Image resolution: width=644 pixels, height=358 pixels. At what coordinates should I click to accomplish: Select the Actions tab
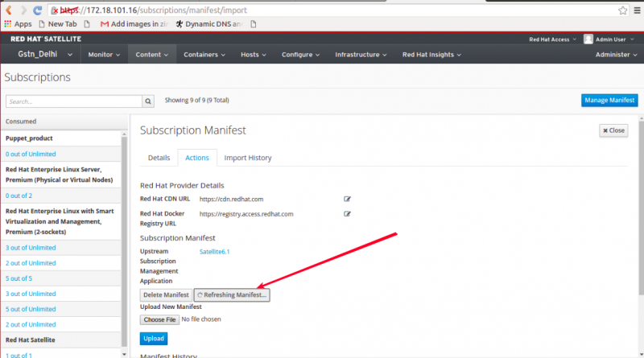coord(197,158)
